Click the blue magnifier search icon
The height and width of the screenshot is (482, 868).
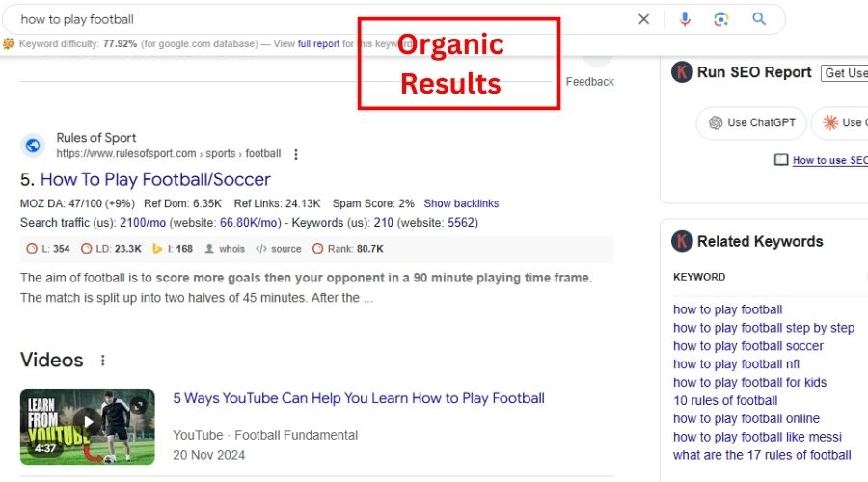click(759, 19)
